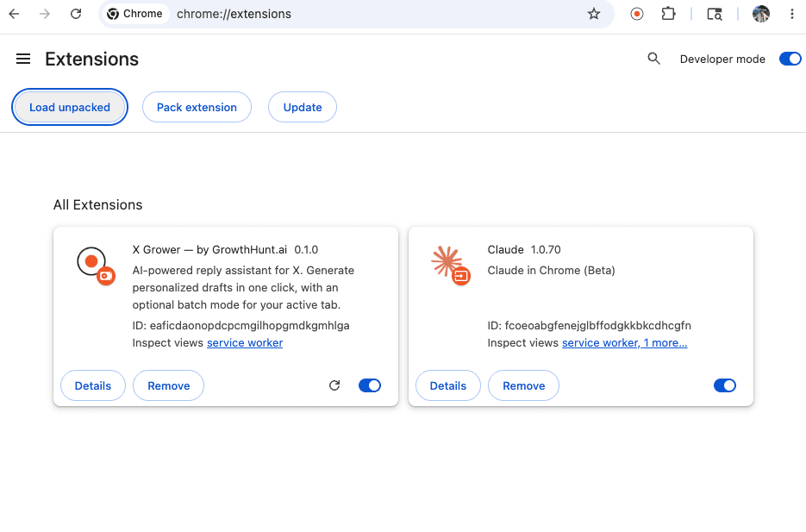Viewport: 806px width, 532px height.
Task: Click the X Grower 0.1.0 version number
Action: [x=306, y=250]
